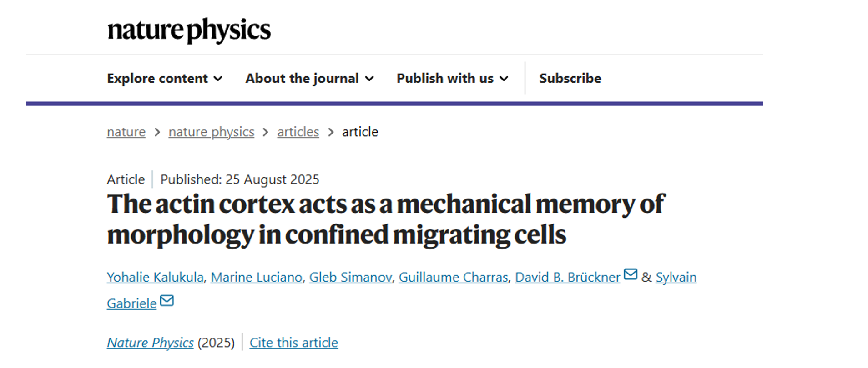Click the nature physics logo

[x=189, y=30]
